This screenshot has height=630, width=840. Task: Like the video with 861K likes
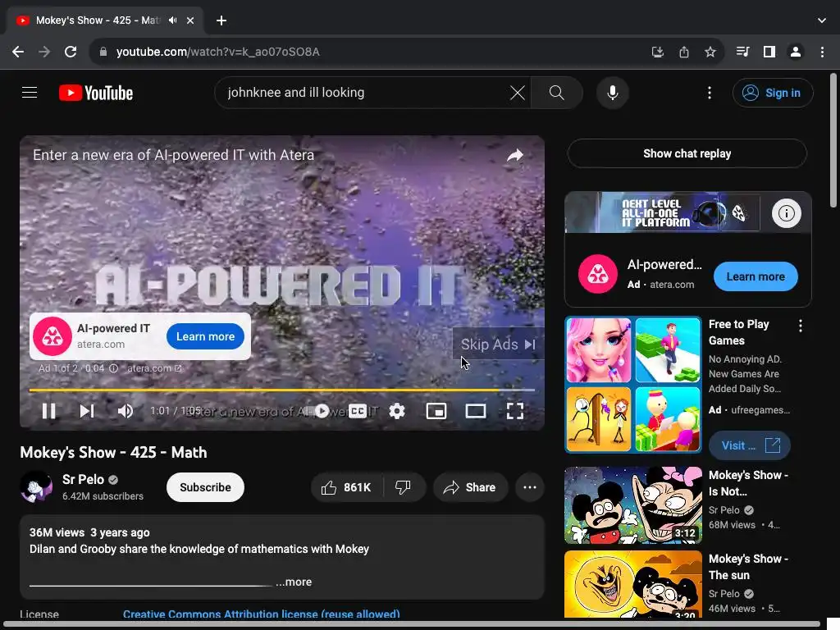pyautogui.click(x=347, y=487)
